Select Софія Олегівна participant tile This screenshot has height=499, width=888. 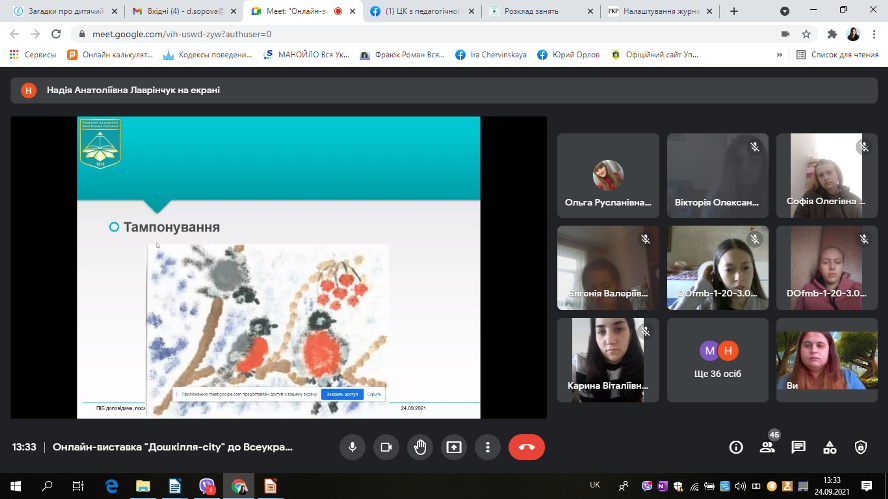tap(827, 176)
